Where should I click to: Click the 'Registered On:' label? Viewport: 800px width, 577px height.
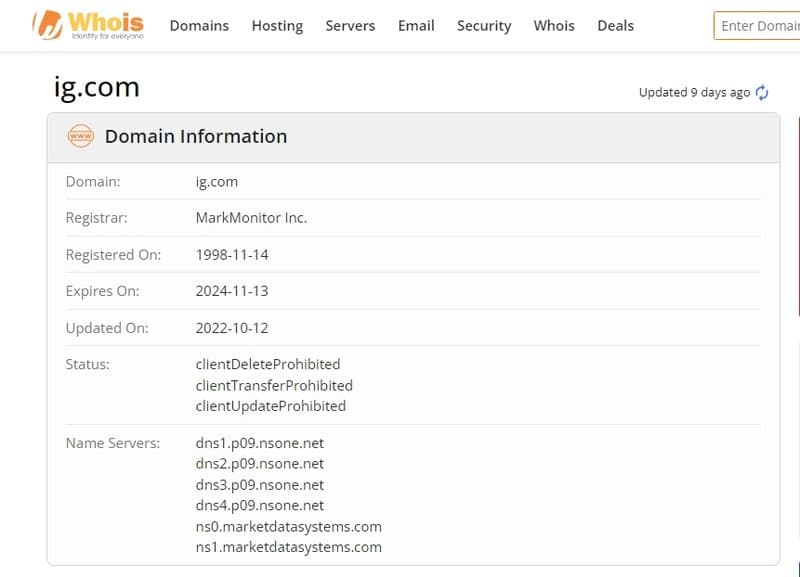click(x=113, y=255)
